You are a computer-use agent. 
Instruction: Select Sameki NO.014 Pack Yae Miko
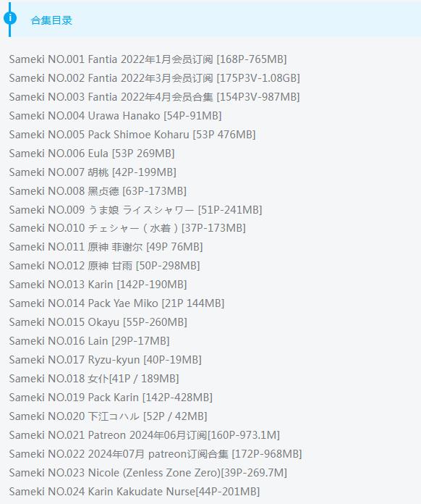click(x=116, y=303)
